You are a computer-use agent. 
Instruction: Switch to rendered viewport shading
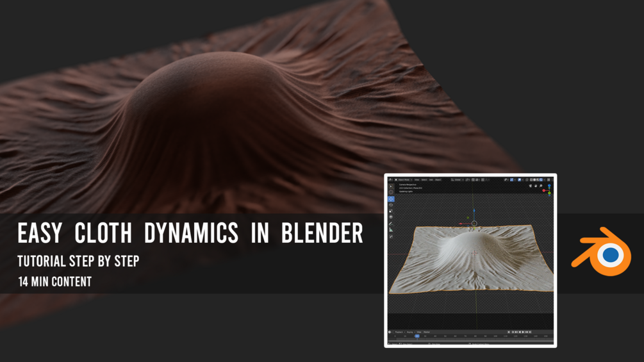(x=541, y=180)
